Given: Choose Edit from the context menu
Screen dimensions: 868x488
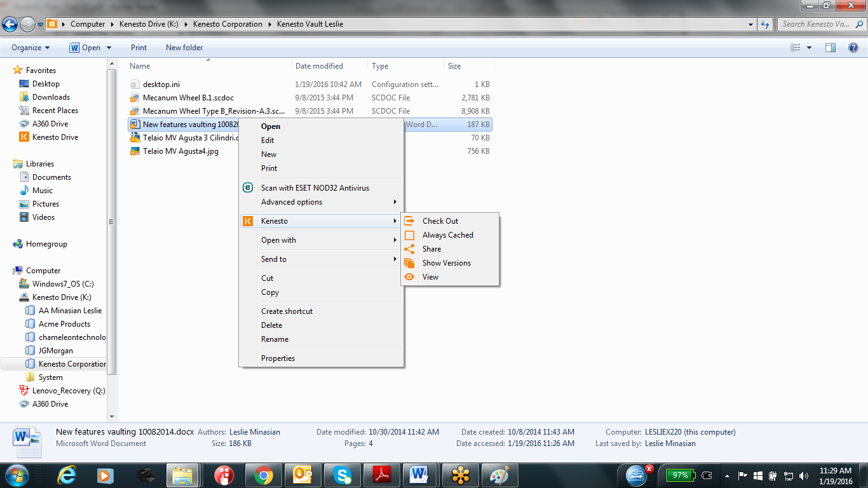Looking at the screenshot, I should click(x=268, y=140).
